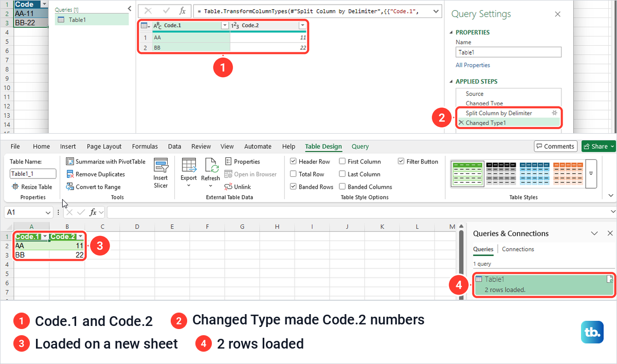Open Queries & Connections pane options chevron
The width and height of the screenshot is (617, 364).
tap(594, 233)
